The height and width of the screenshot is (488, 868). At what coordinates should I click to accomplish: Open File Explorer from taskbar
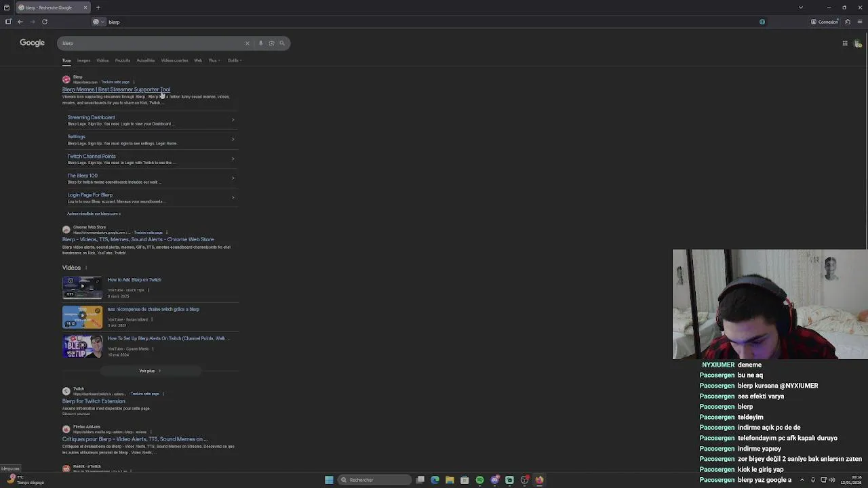coord(450,480)
